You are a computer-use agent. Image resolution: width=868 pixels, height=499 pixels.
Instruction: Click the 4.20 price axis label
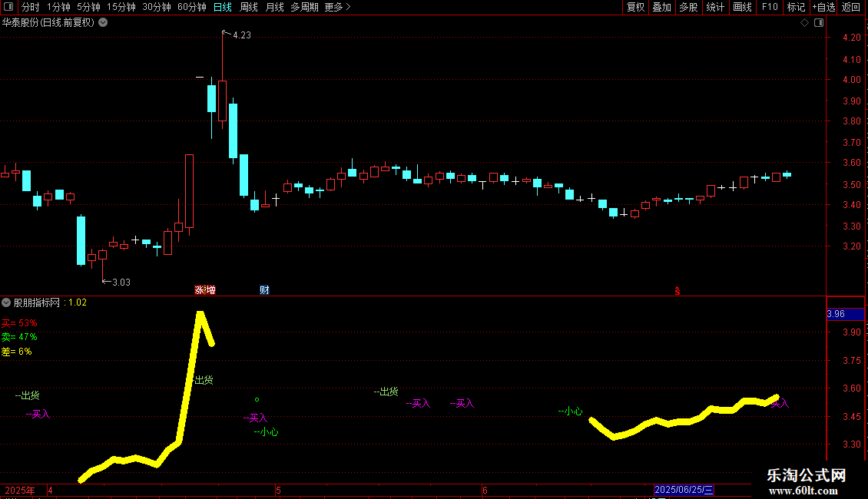pos(851,38)
